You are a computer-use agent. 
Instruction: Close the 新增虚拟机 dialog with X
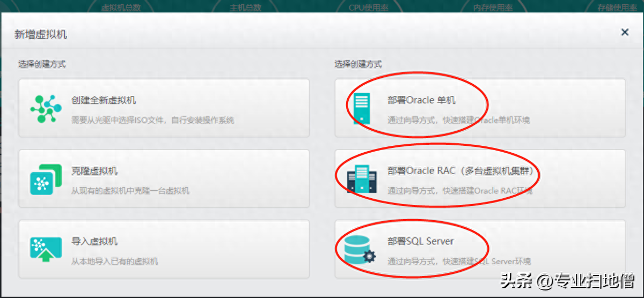(625, 32)
